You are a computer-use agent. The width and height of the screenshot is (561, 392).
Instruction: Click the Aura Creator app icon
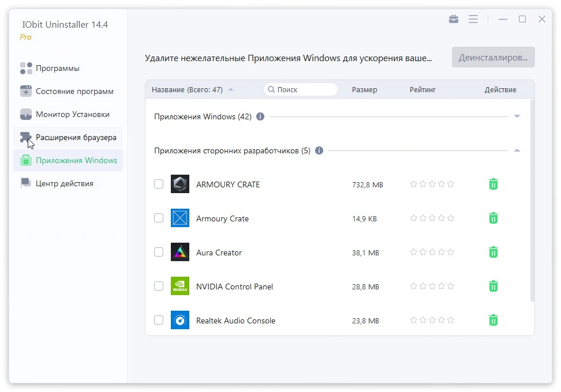[180, 252]
